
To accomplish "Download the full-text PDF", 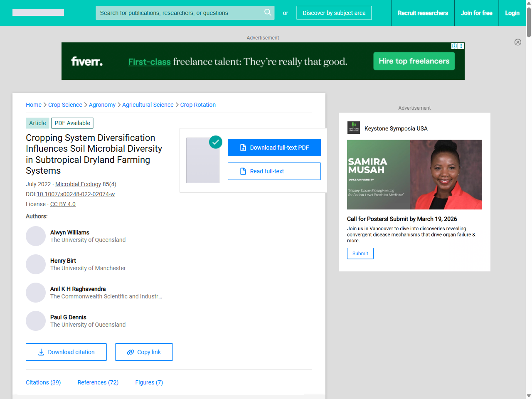I will tap(274, 148).
